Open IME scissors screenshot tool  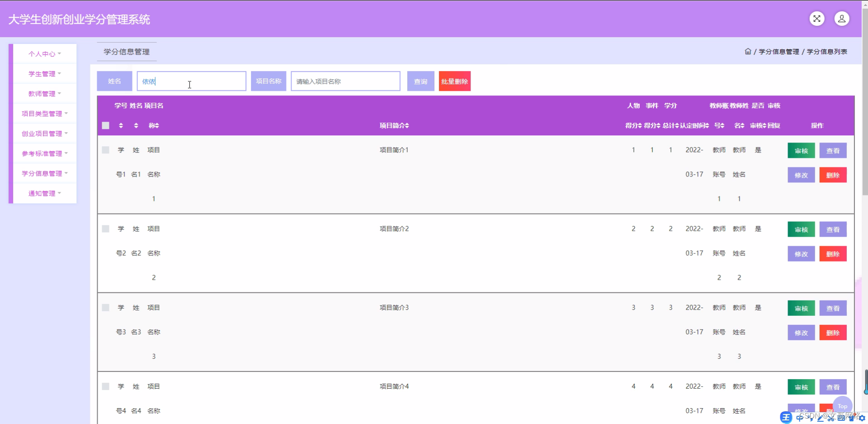(x=830, y=418)
